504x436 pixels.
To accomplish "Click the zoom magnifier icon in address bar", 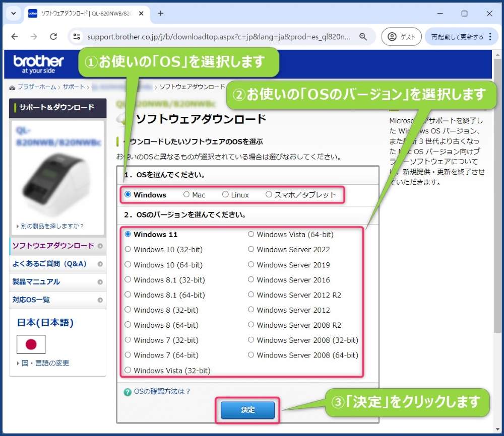I will [363, 37].
